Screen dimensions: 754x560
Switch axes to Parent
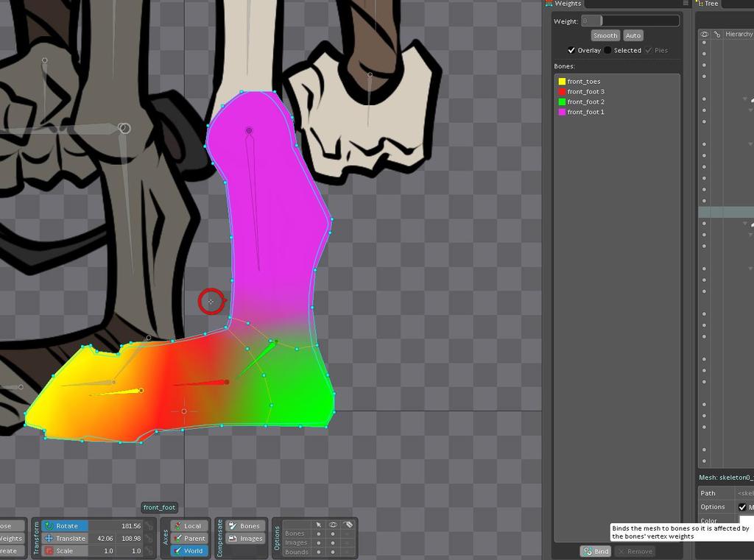(x=189, y=539)
